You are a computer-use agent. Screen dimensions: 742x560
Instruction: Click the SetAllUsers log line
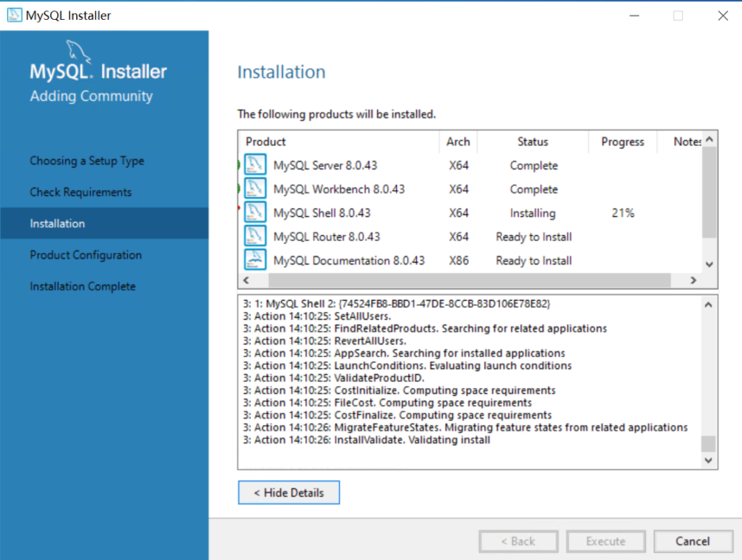(x=317, y=316)
